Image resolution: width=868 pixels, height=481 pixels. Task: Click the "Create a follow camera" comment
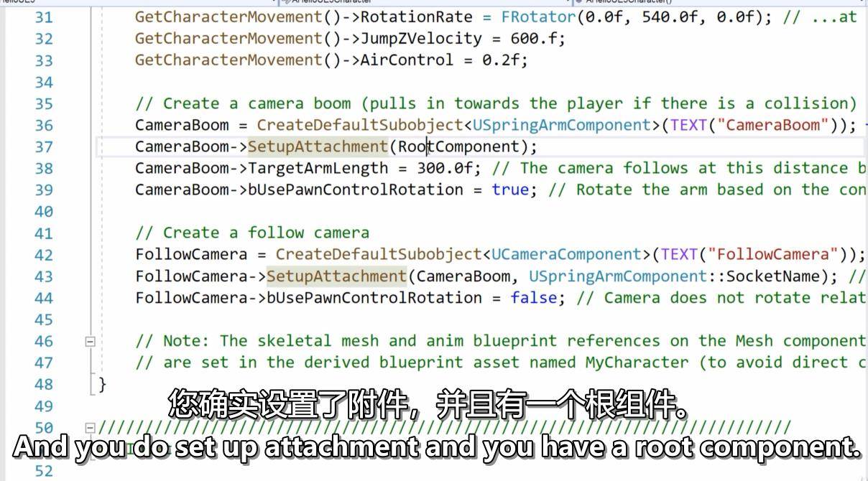pos(252,233)
